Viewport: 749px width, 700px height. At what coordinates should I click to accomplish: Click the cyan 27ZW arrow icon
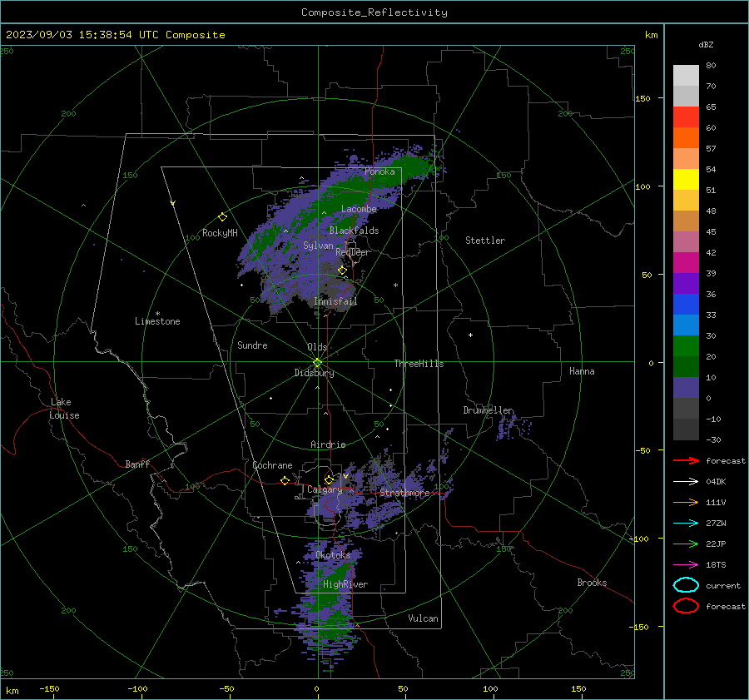click(686, 524)
